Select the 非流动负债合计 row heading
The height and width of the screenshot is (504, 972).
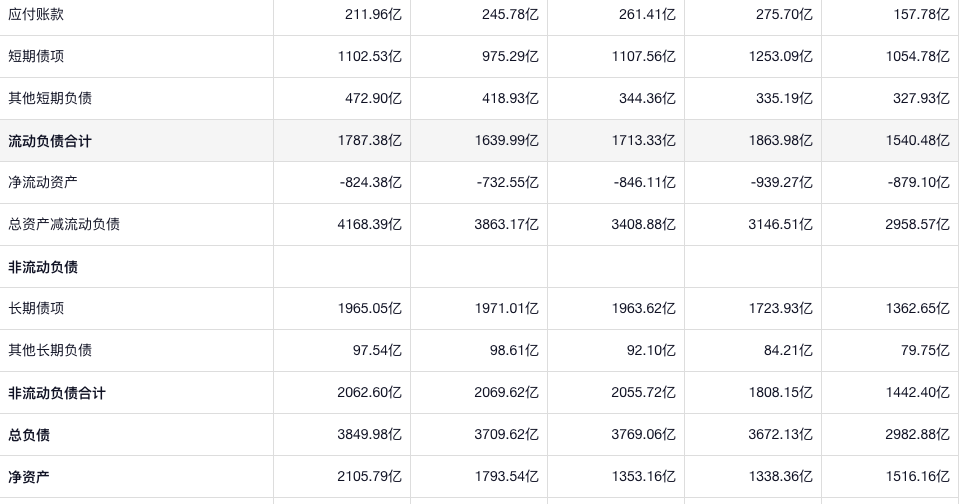pyautogui.click(x=57, y=393)
